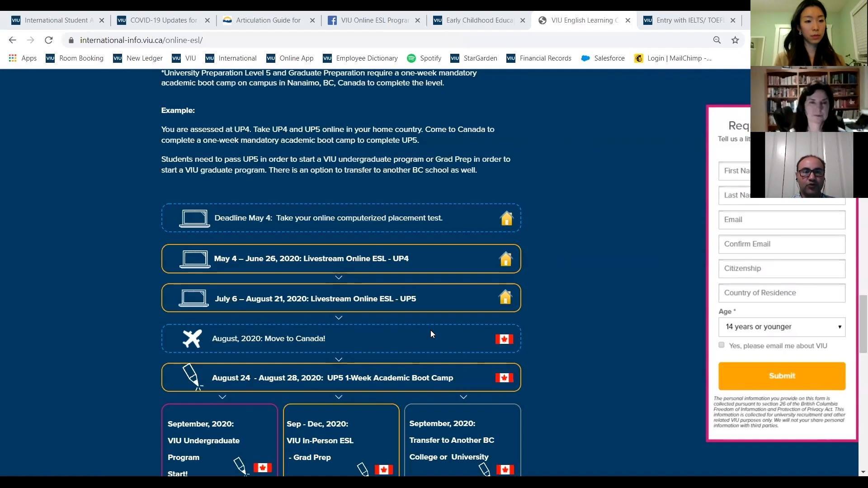Click Canada flag on Transfer to BC College card
Image resolution: width=868 pixels, height=488 pixels.
click(505, 469)
